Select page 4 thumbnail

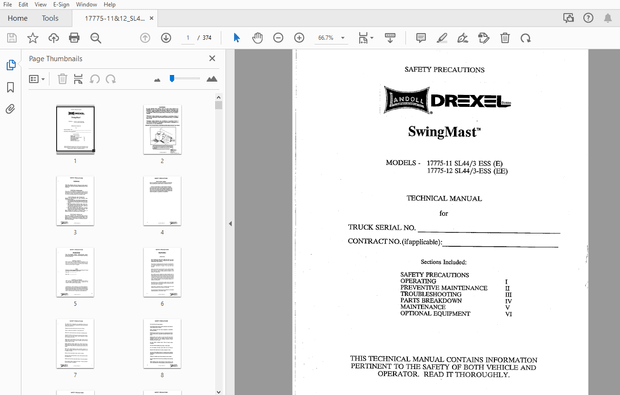162,201
